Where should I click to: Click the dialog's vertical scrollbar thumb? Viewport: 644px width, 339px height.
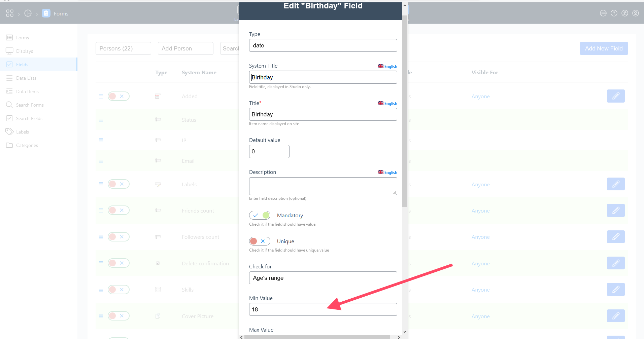405,111
